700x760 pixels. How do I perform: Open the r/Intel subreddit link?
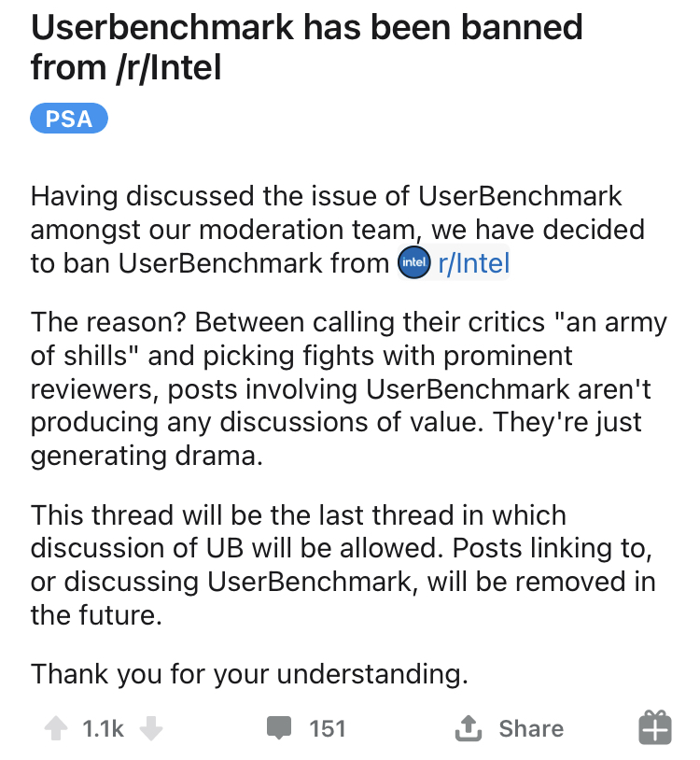point(473,263)
